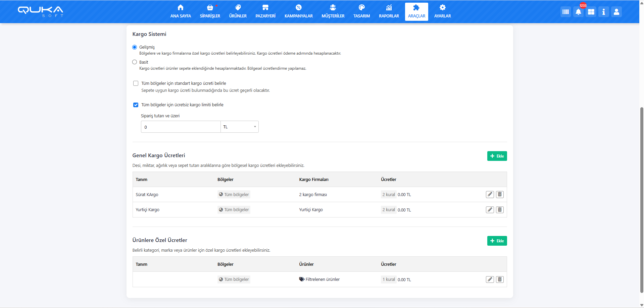Click the info icon in header

point(603,12)
